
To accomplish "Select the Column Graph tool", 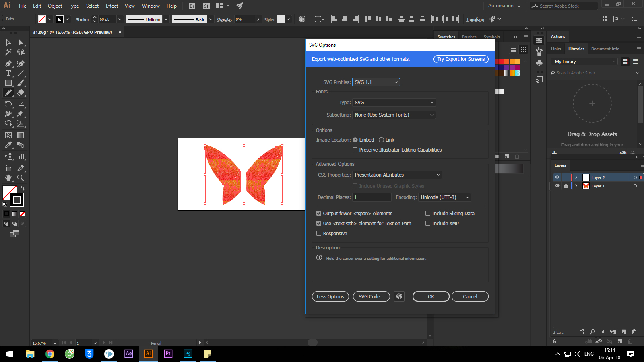I will 21,156.
